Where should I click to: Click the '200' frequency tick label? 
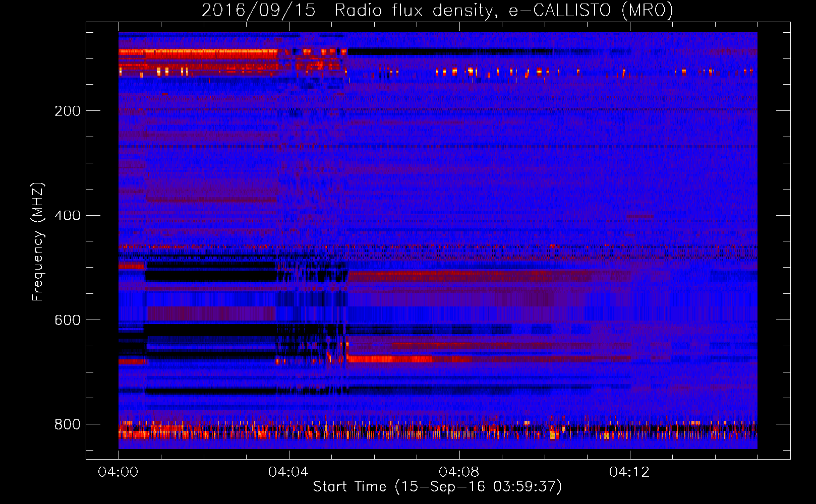(x=68, y=111)
